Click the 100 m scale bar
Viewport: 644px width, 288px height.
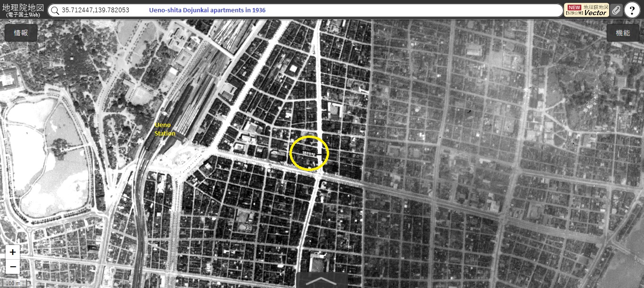13,283
